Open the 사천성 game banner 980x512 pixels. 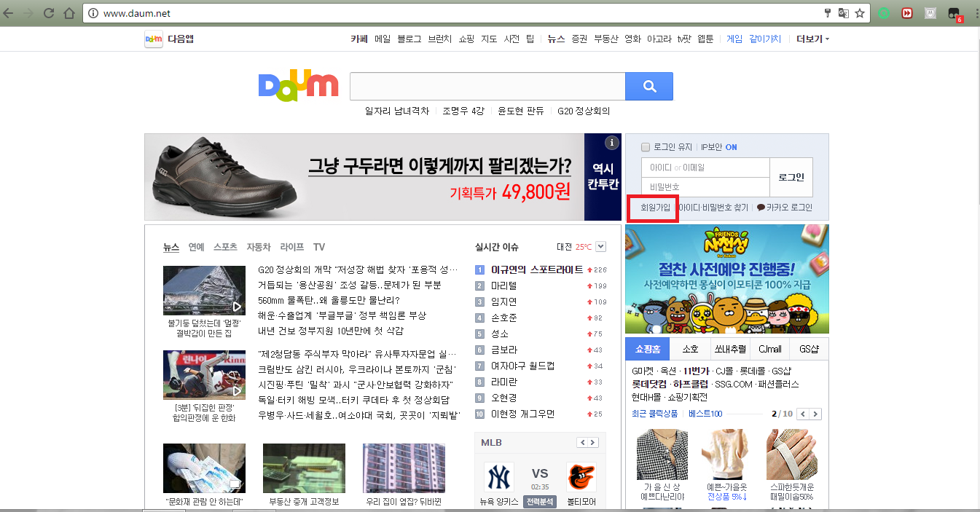point(727,279)
